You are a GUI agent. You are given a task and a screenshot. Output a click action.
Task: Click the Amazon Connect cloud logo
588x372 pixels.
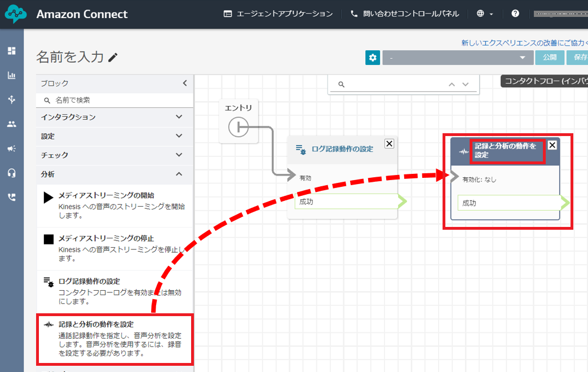coord(15,14)
